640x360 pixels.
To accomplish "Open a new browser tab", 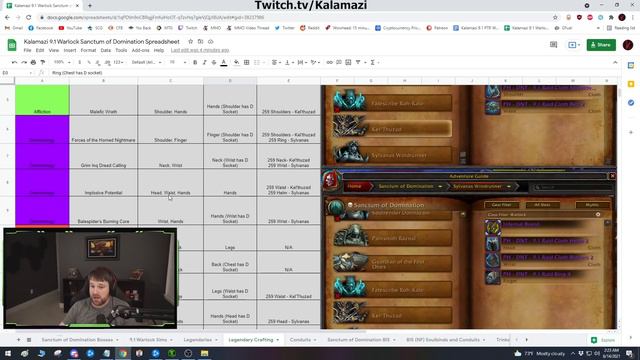I will coord(90,6).
